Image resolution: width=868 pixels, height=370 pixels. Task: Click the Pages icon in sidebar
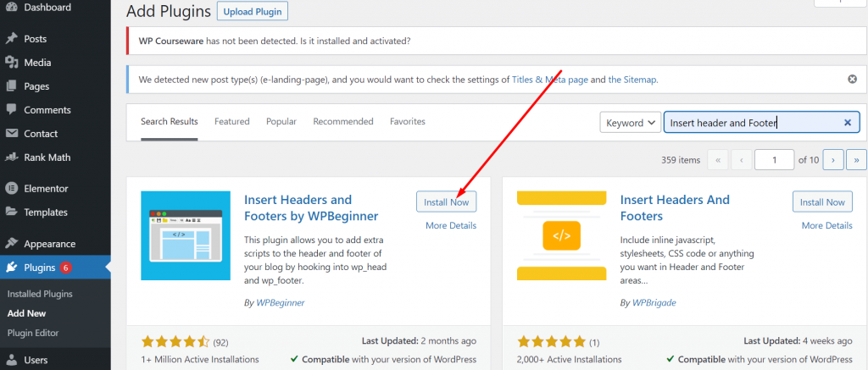(x=12, y=86)
